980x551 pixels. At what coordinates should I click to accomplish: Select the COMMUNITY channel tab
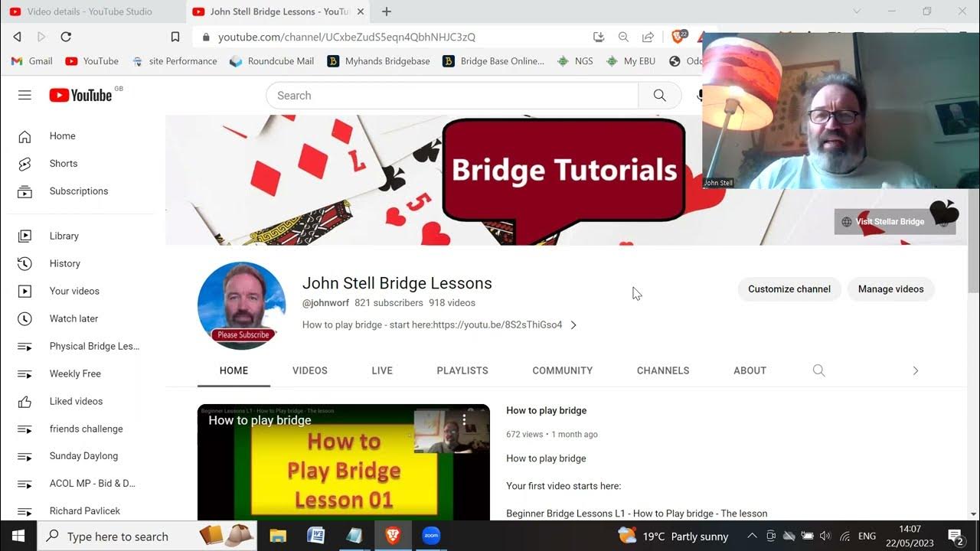tap(563, 370)
